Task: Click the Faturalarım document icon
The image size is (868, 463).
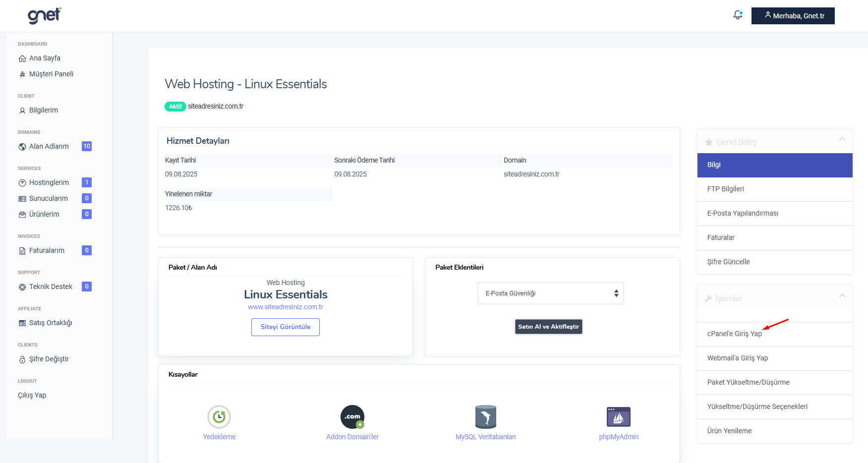Action: coord(22,251)
